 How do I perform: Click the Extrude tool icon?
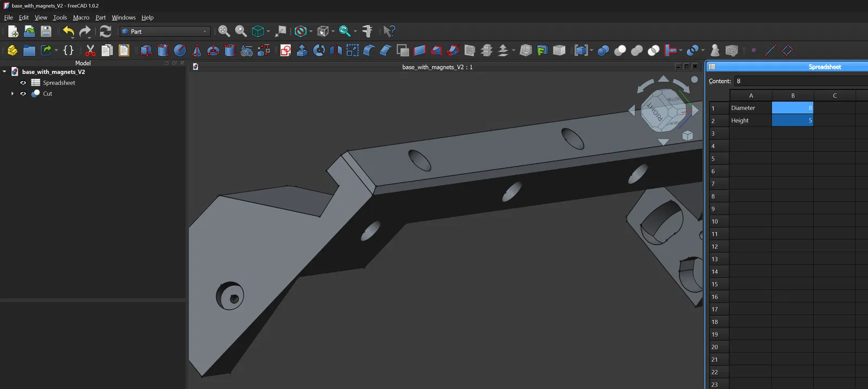[x=302, y=50]
